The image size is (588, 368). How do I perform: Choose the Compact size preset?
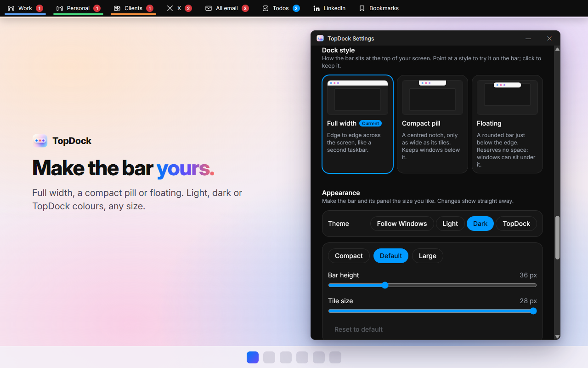click(x=349, y=256)
